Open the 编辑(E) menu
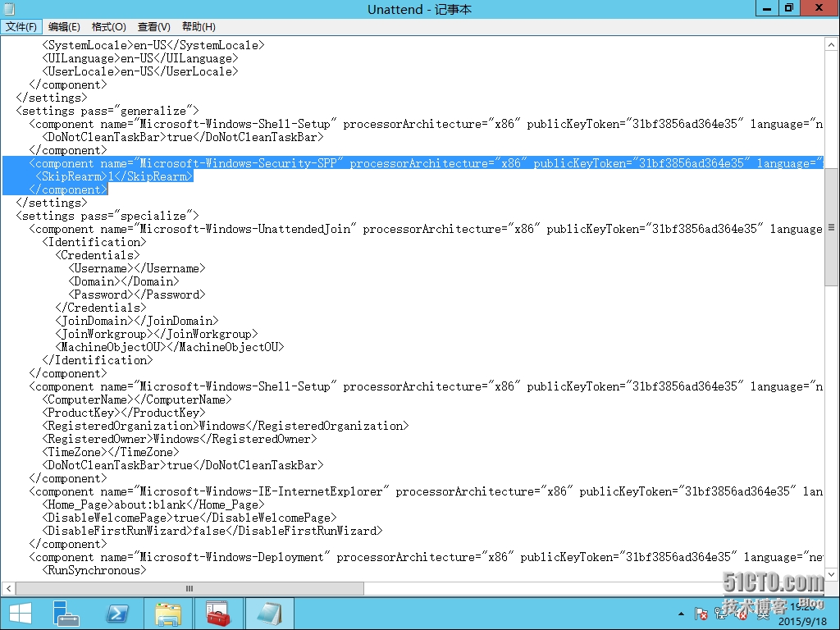The image size is (840, 630). tap(64, 27)
